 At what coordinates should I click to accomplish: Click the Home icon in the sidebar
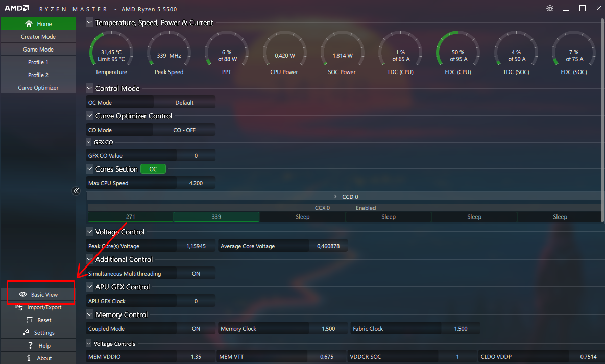[29, 23]
